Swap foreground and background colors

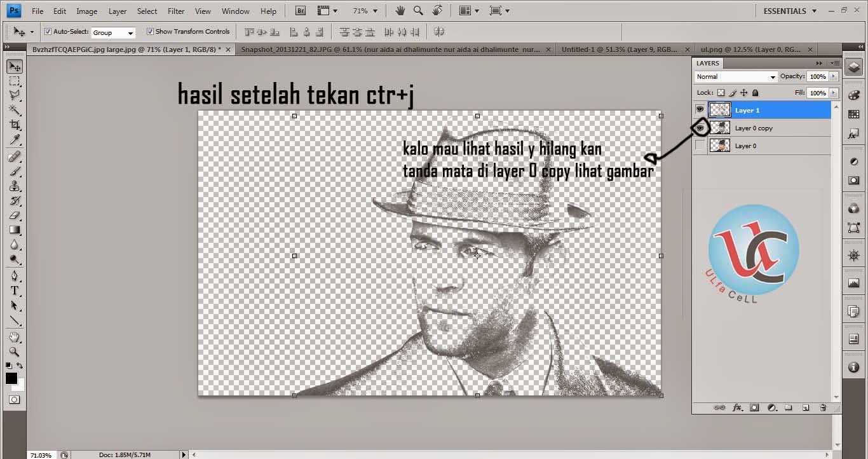pos(20,366)
